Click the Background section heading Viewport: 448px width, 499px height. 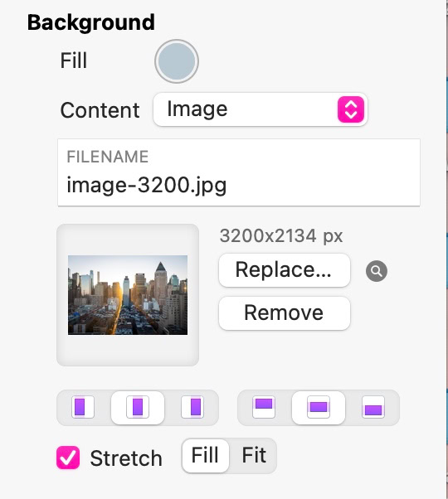pyautogui.click(x=91, y=23)
